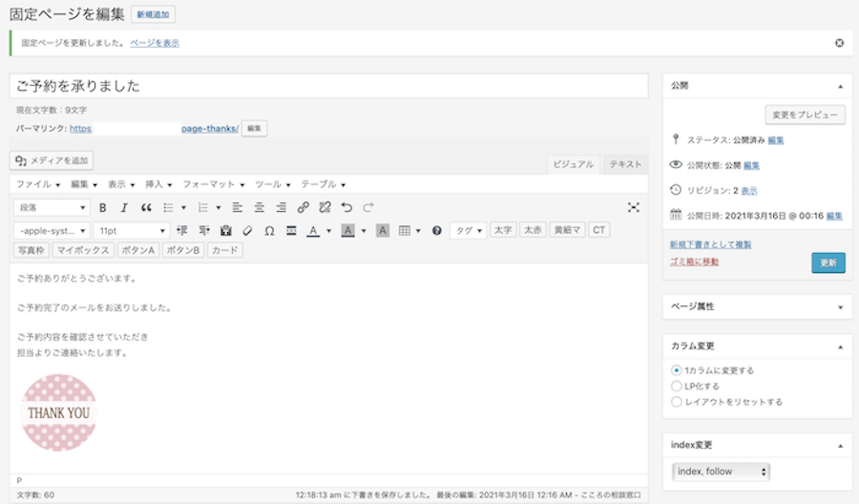Screen dimensions: 859x504
Task: Click メディアを追加 button
Action: point(52,160)
